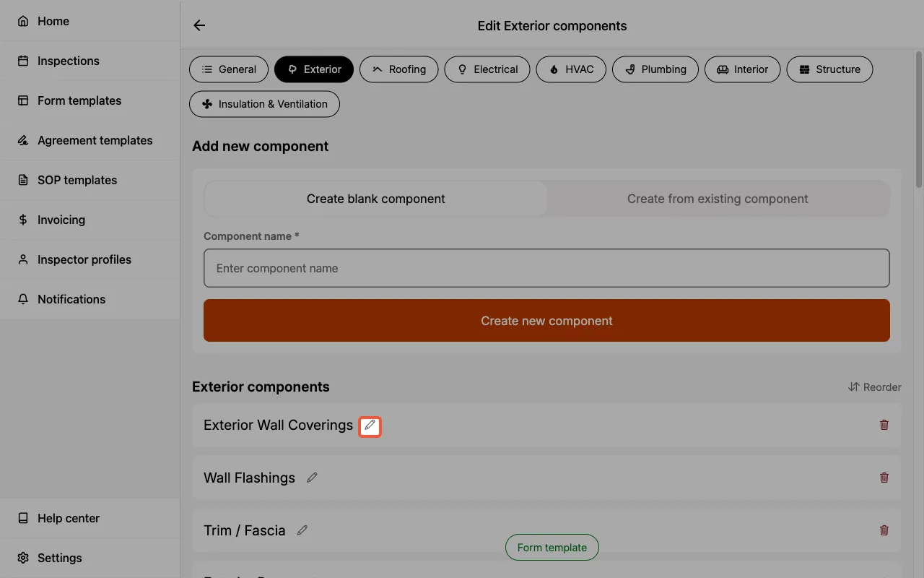Switch to the HVAC category
The width and height of the screenshot is (924, 578).
coord(571,69)
